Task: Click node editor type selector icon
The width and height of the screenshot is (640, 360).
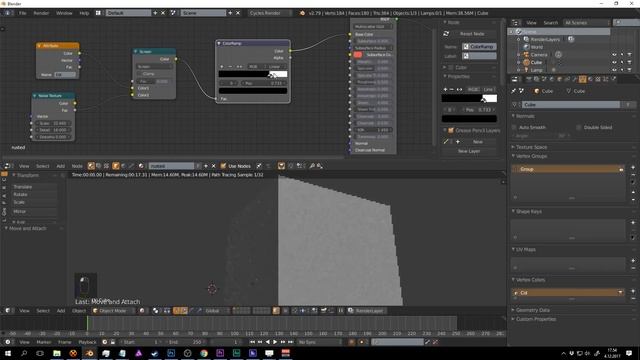Action: pos(7,166)
